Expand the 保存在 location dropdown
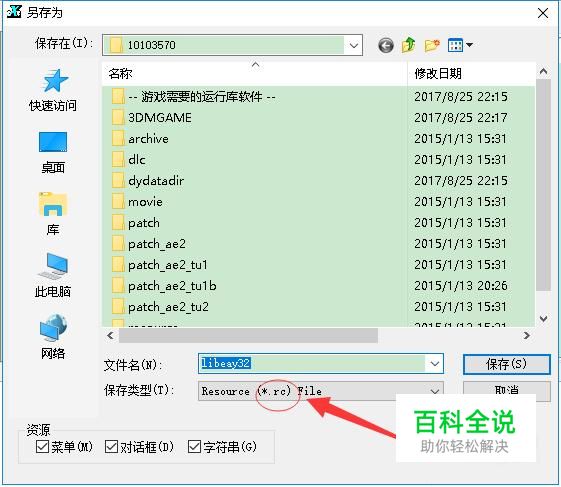 pyautogui.click(x=354, y=45)
